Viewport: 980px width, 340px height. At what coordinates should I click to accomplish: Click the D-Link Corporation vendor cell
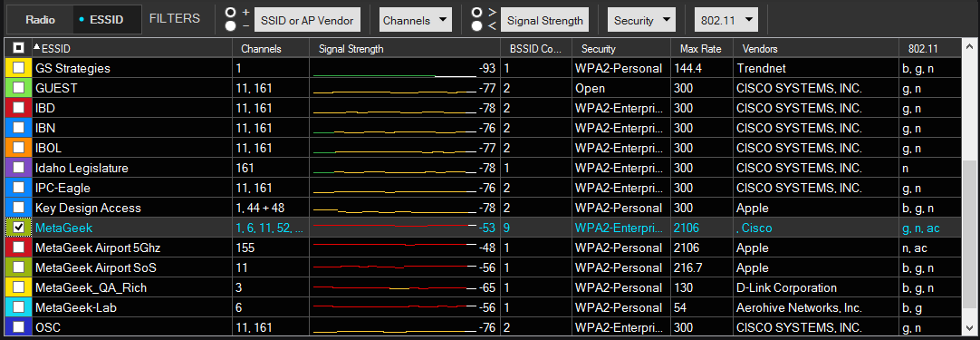(x=816, y=288)
